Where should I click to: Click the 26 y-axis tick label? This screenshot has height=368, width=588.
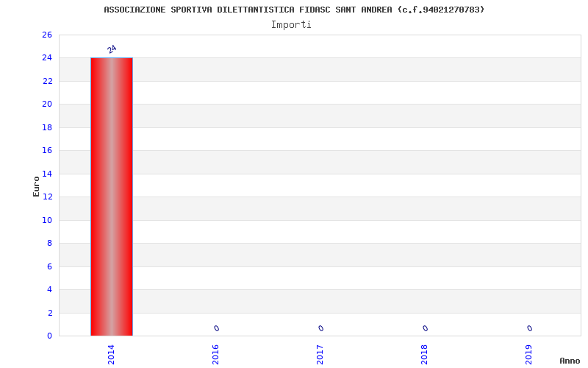tap(47, 35)
